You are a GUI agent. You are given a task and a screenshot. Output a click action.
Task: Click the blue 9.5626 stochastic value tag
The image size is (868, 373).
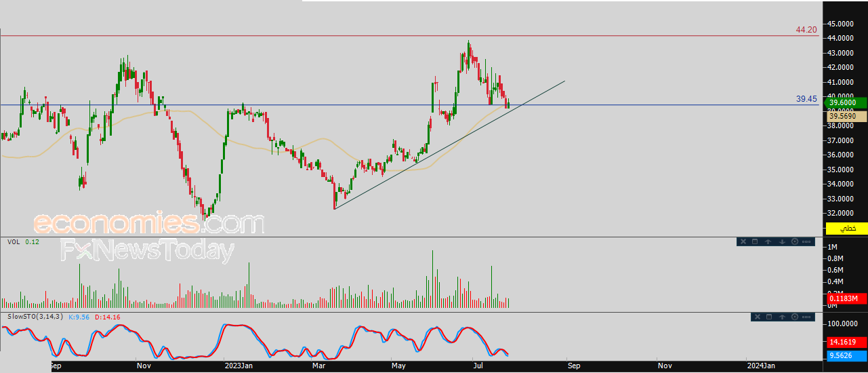coord(846,355)
